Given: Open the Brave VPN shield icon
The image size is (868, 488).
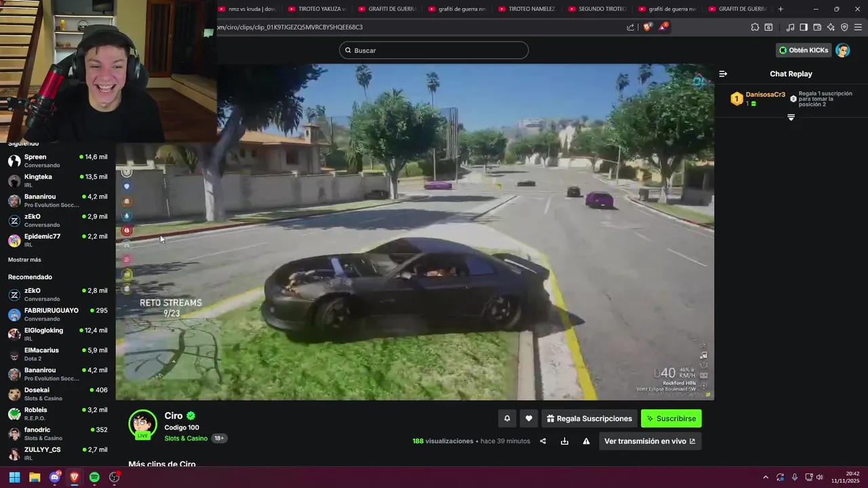Looking at the screenshot, I should point(844,27).
